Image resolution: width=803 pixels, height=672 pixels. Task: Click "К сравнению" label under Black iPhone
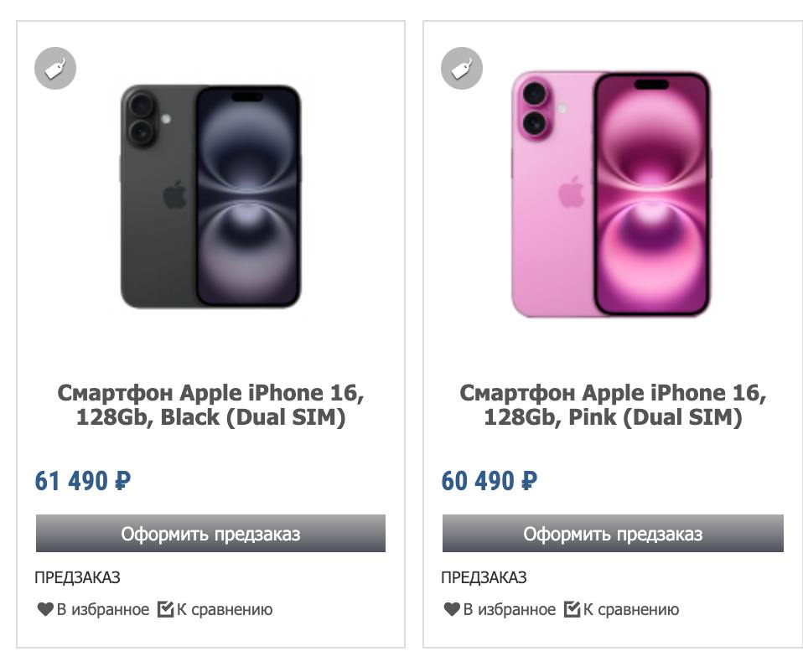225,610
